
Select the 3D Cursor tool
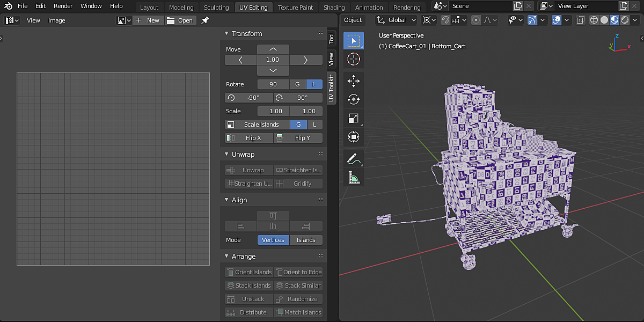pyautogui.click(x=353, y=59)
